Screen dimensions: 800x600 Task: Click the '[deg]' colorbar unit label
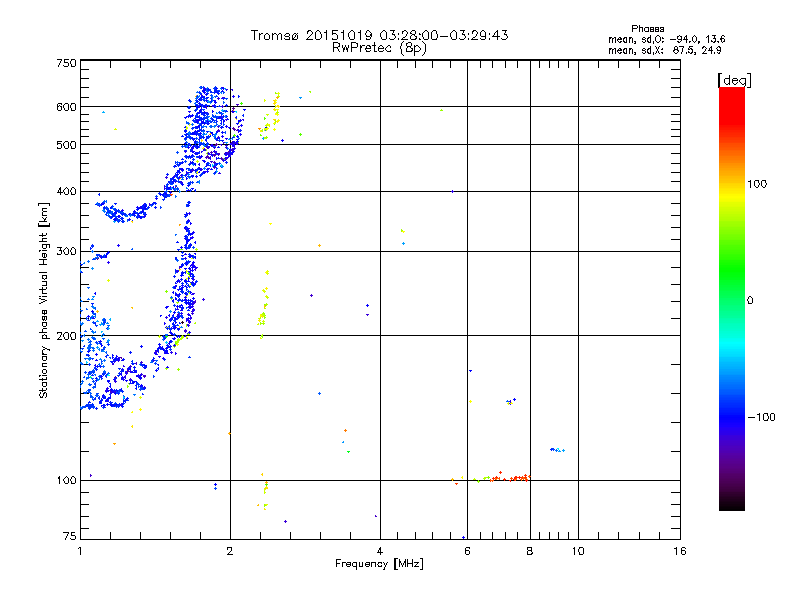(x=734, y=80)
